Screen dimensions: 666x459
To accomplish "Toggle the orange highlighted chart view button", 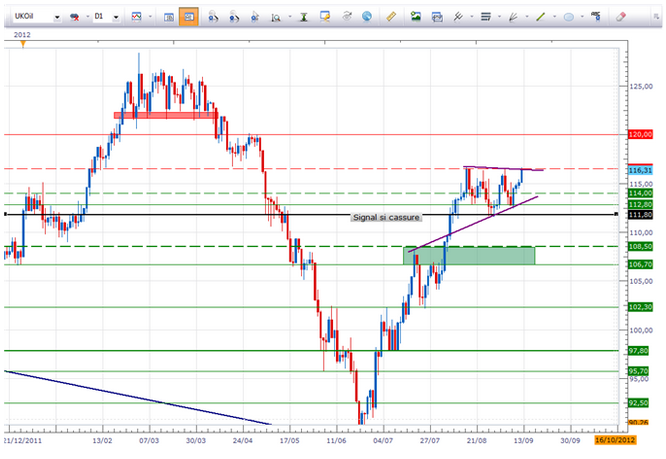I will pos(189,17).
